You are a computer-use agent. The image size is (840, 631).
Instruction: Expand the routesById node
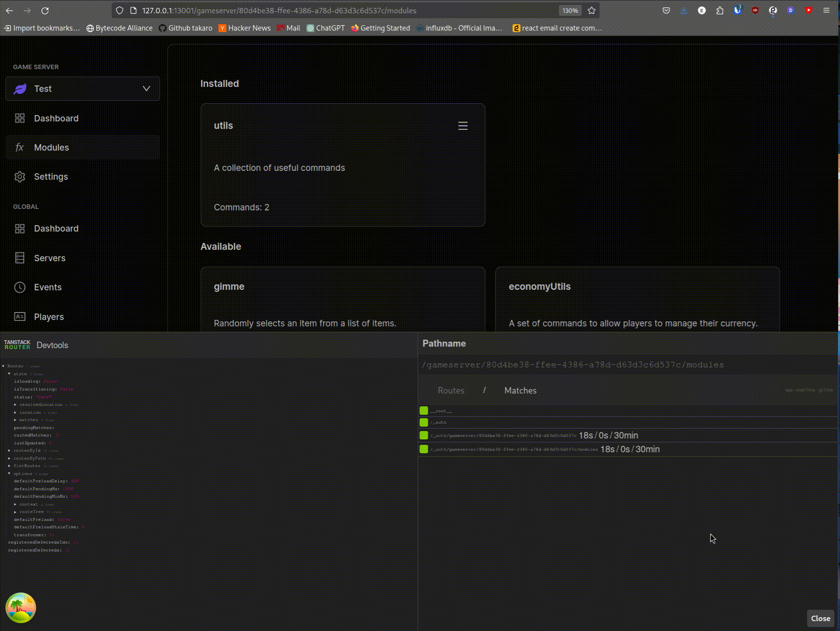click(x=9, y=450)
